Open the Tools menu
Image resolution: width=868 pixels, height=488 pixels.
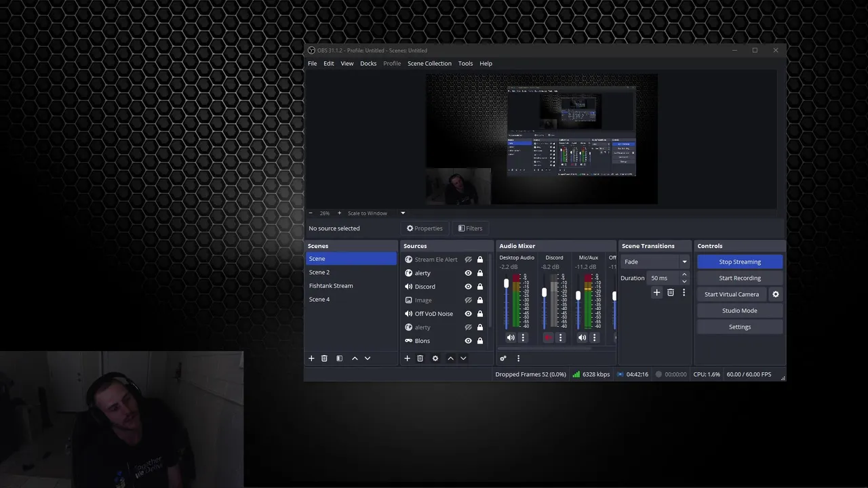coord(465,63)
